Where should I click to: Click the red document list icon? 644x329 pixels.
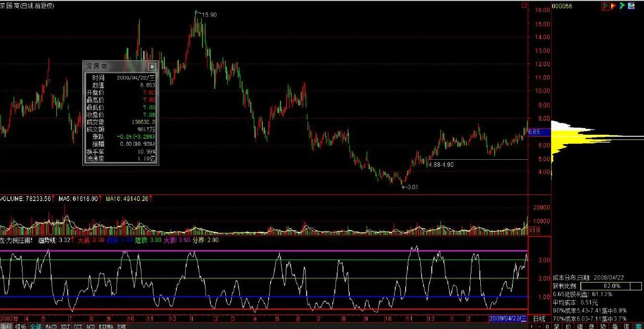pyautogui.click(x=605, y=6)
